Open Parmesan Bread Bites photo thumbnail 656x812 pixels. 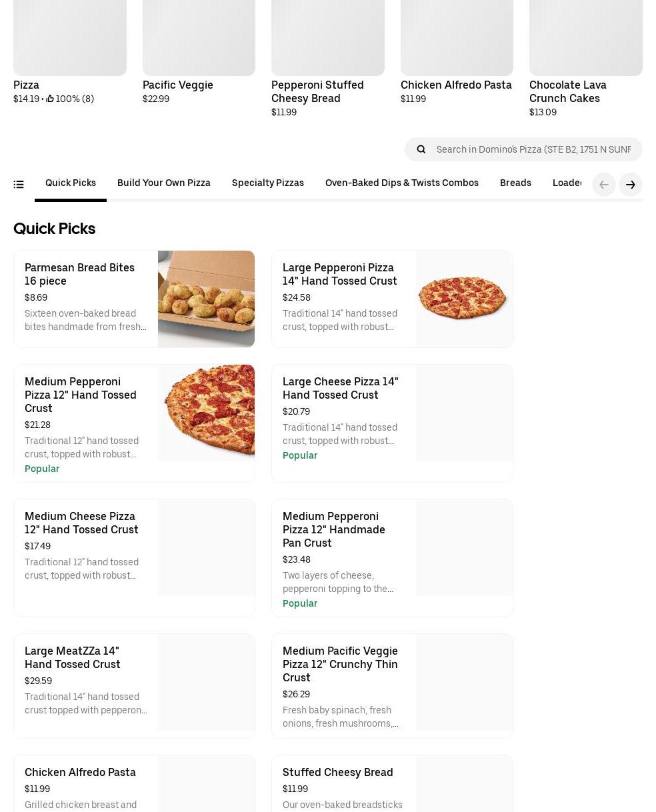[206, 299]
